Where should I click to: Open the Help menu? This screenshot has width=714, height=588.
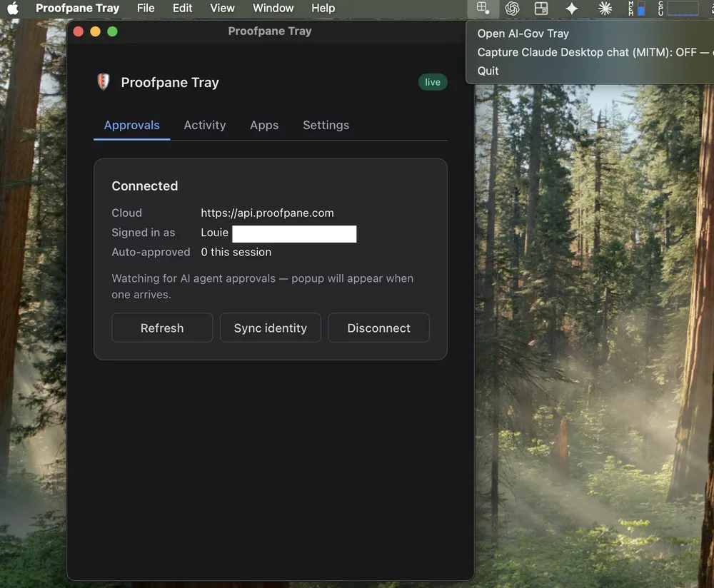[x=323, y=8]
